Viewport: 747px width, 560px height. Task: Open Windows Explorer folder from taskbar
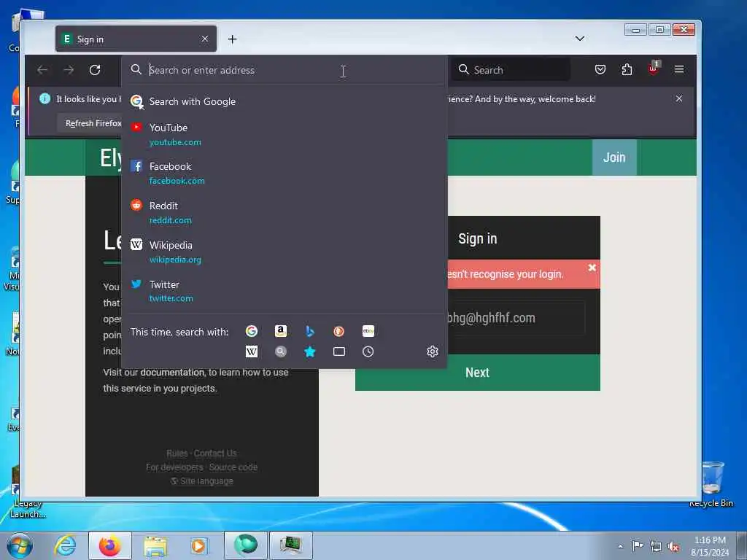(x=155, y=545)
